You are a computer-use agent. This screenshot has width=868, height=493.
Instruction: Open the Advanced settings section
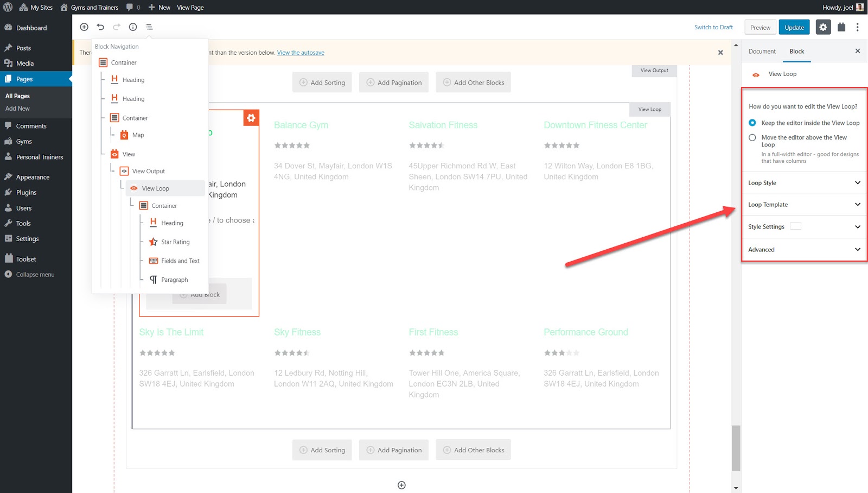(803, 249)
